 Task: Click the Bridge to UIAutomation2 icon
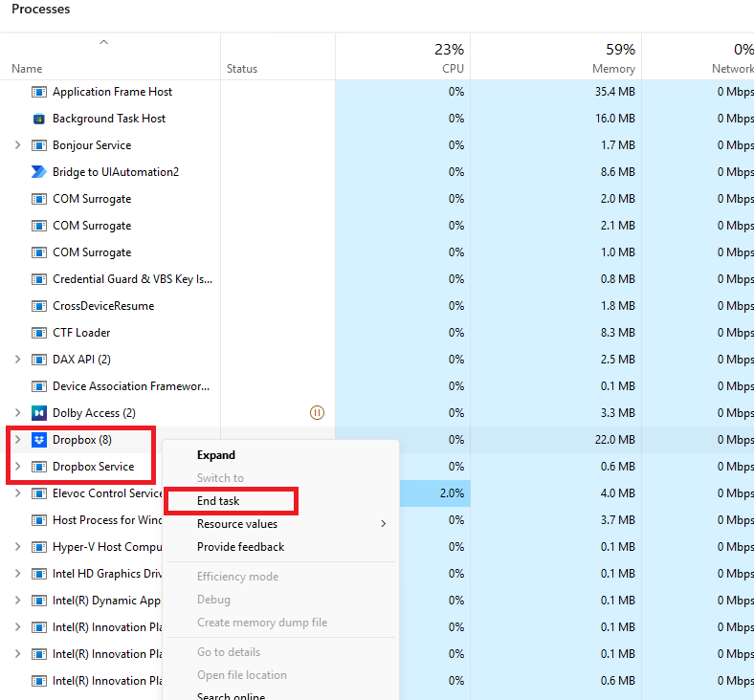pyautogui.click(x=39, y=172)
